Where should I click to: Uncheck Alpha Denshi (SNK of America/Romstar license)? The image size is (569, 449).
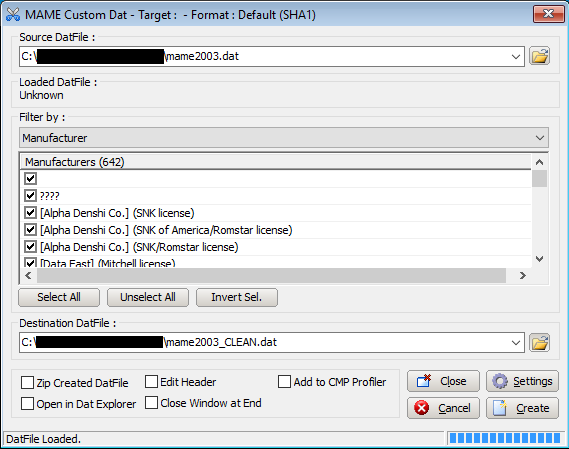coord(30,230)
